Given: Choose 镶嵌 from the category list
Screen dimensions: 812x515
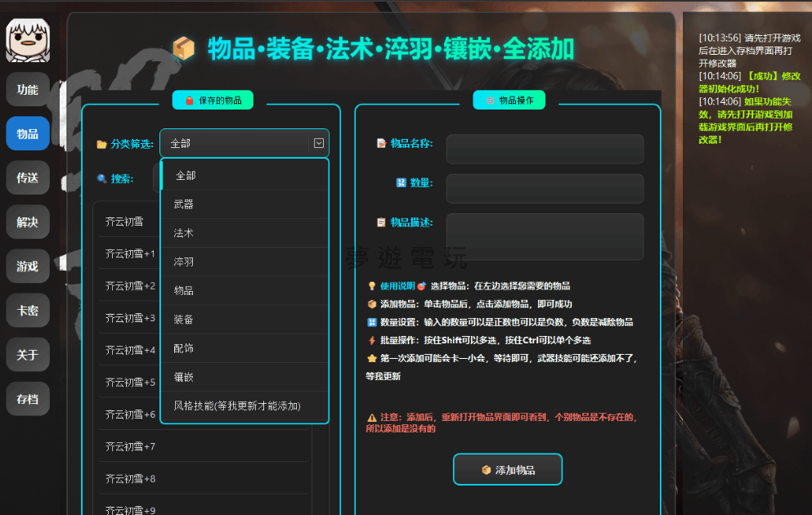Looking at the screenshot, I should (x=245, y=378).
